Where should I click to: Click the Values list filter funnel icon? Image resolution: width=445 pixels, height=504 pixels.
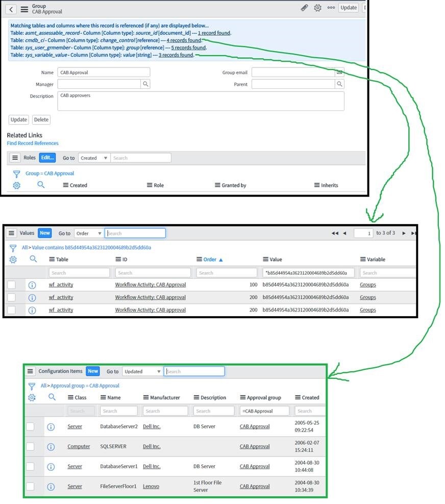[x=13, y=248]
